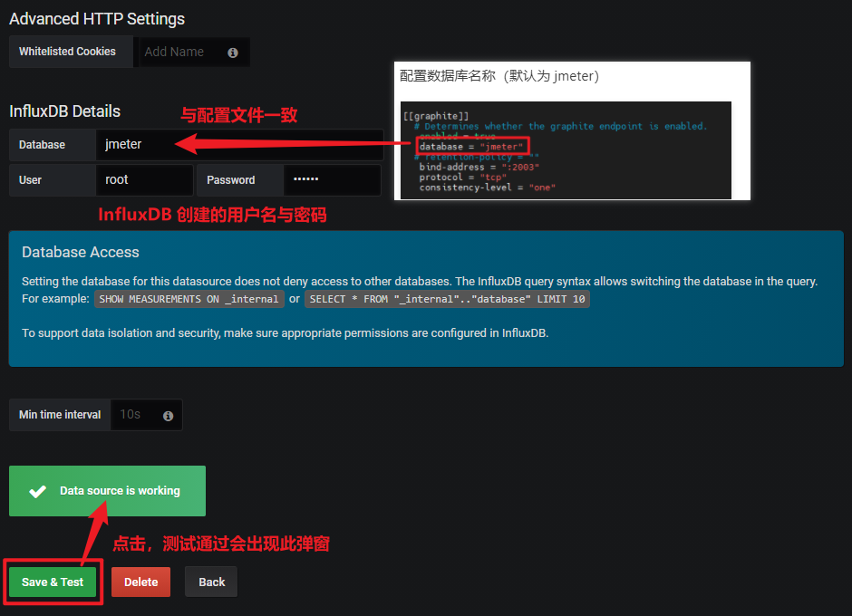The image size is (852, 616).
Task: Click the Min time interval 10s field
Action: [146, 415]
